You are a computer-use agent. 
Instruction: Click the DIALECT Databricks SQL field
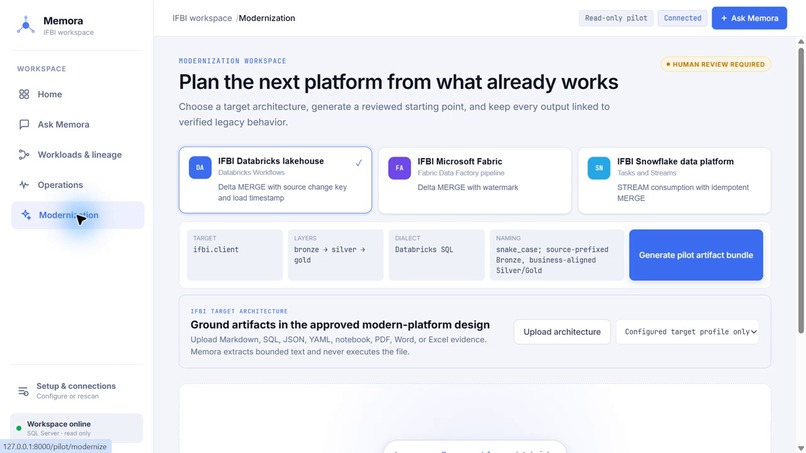(x=436, y=255)
